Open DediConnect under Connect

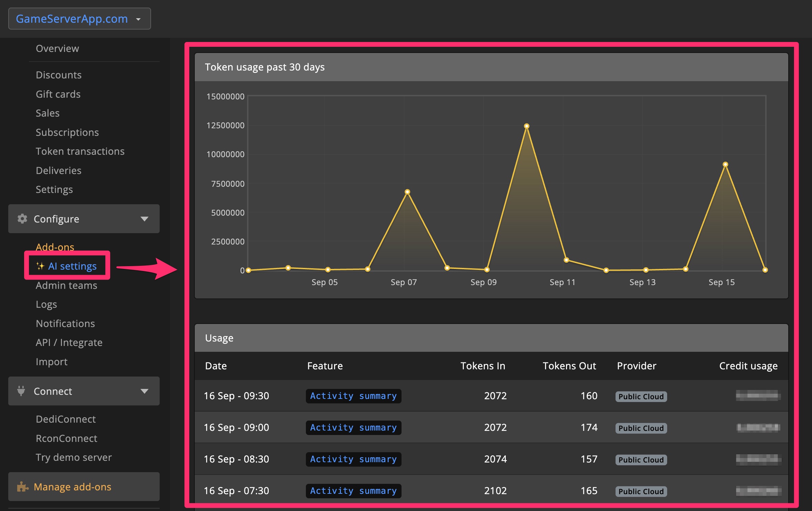(x=66, y=419)
